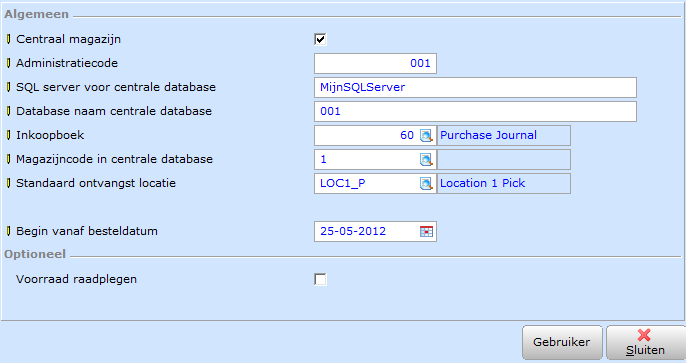Open lookup browser for Inkoopboek
Viewport: 686px width, 363px height.
[x=426, y=136]
